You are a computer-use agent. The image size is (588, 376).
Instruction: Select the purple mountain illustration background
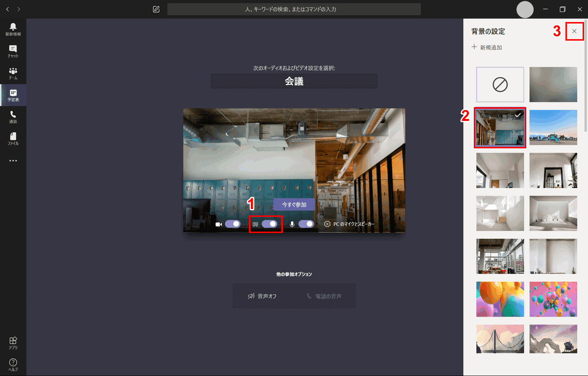[553, 339]
